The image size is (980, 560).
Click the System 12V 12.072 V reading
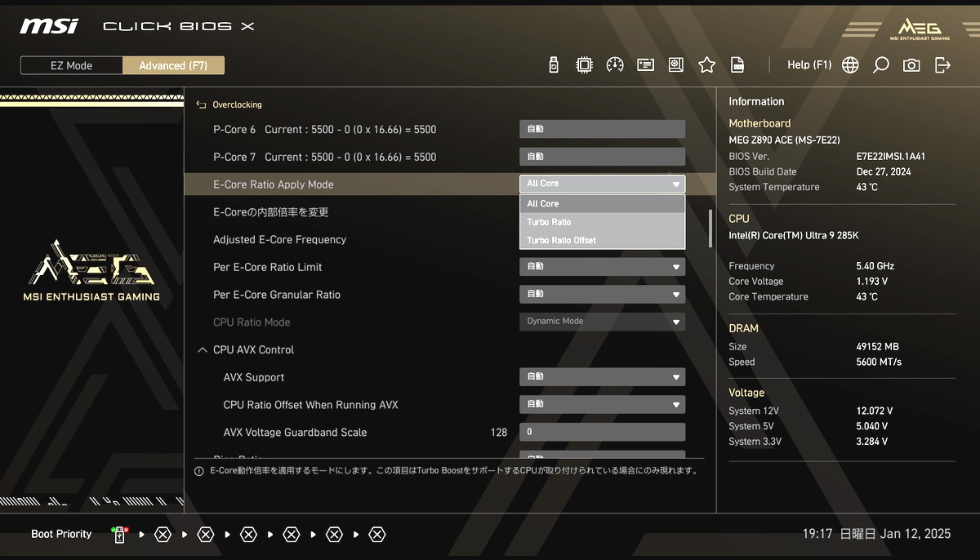874,411
